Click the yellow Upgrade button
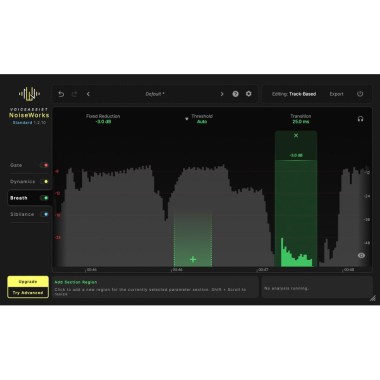Image resolution: width=380 pixels, height=380 pixels. 28,282
